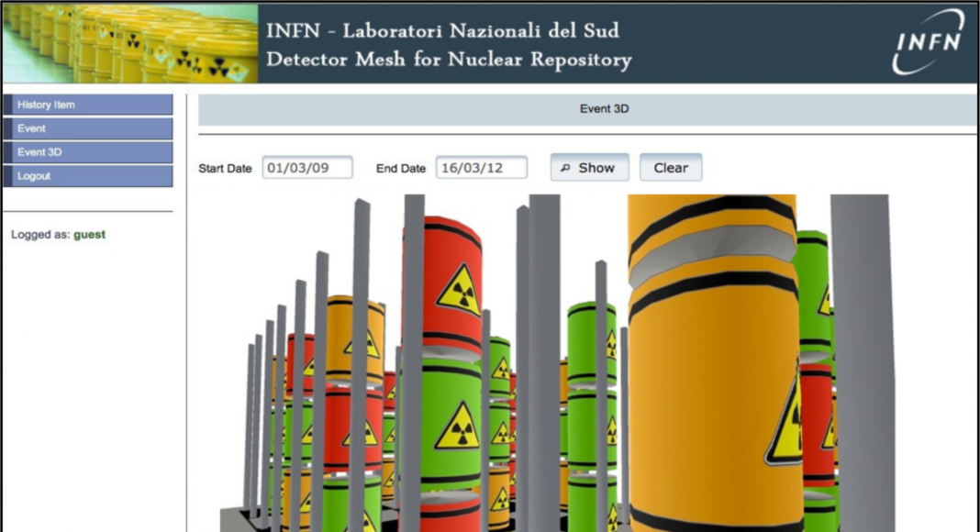
Task: Focus the End Date input field
Action: pyautogui.click(x=481, y=167)
